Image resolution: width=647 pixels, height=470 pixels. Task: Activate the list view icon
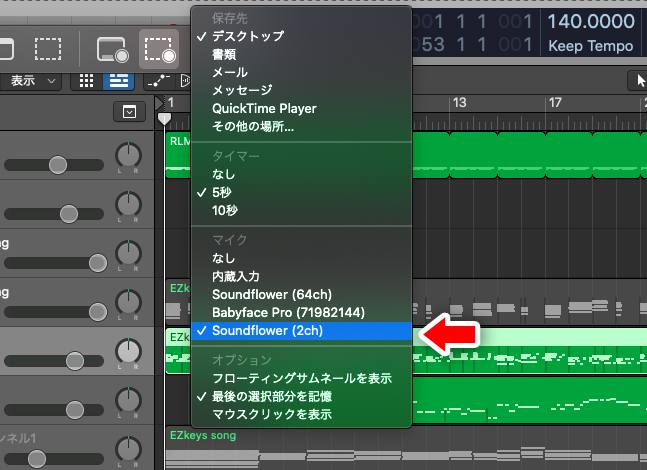pyautogui.click(x=118, y=81)
